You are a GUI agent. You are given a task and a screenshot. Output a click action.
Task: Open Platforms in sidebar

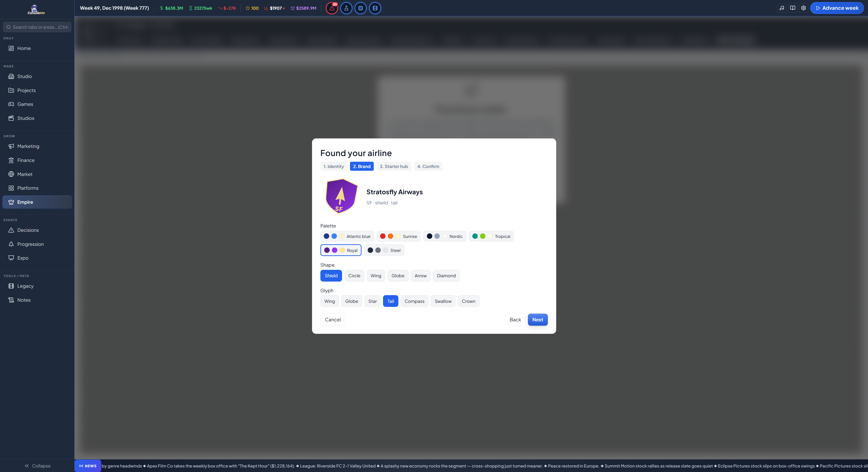tap(37, 188)
